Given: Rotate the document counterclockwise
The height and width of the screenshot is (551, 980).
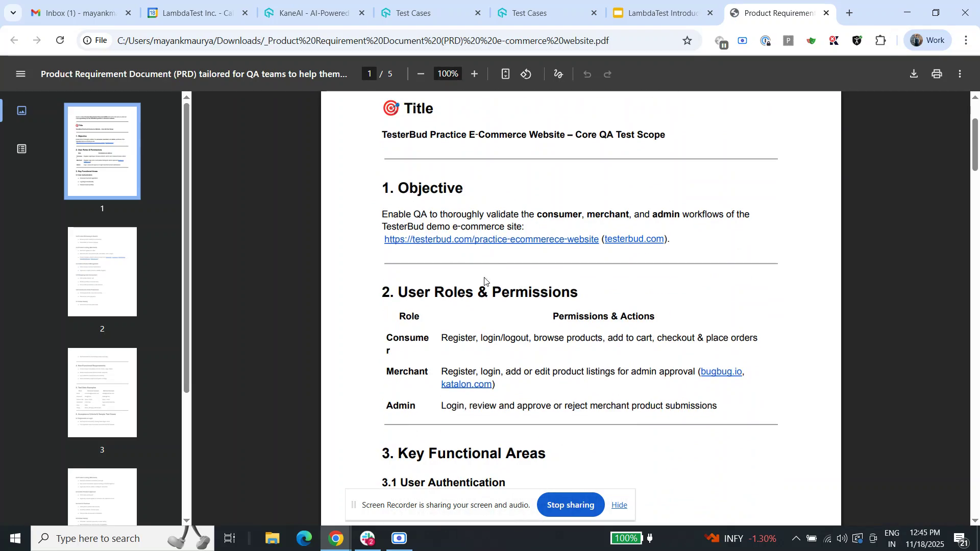Looking at the screenshot, I should pos(526,73).
